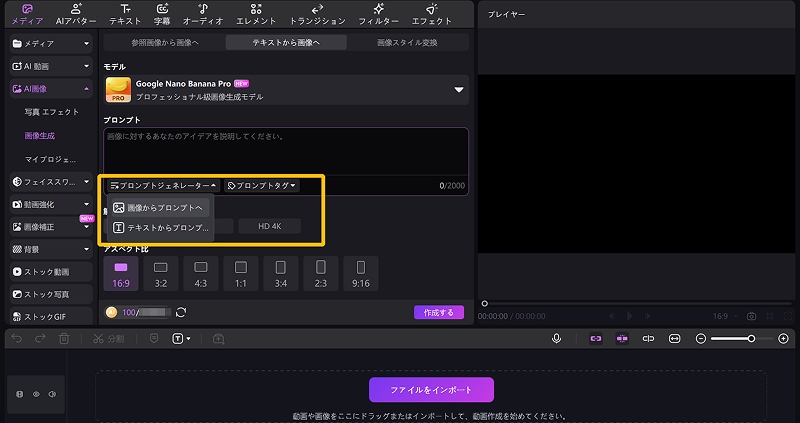This screenshot has width=800, height=423.
Task: Click the 分割 scissors tool
Action: click(108, 339)
